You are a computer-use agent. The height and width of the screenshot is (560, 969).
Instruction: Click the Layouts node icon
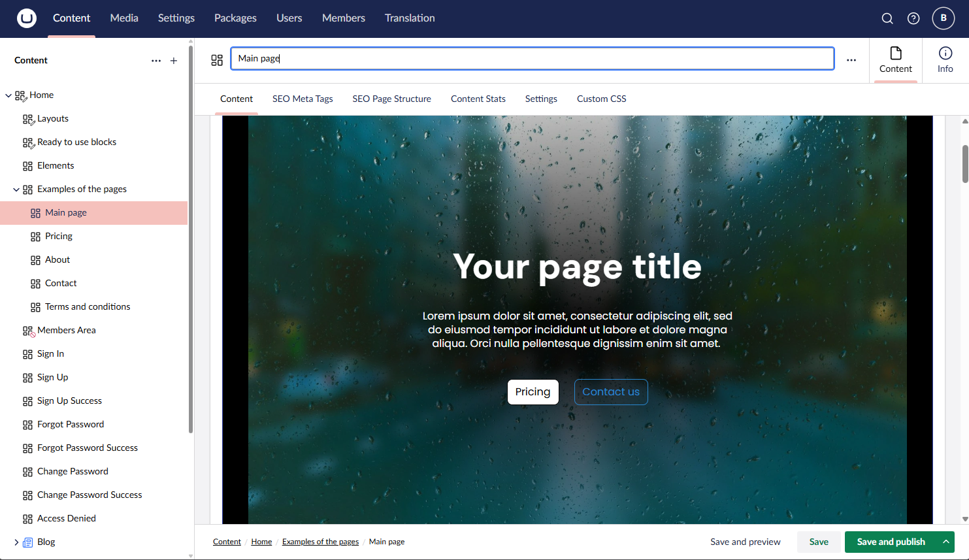(x=28, y=119)
